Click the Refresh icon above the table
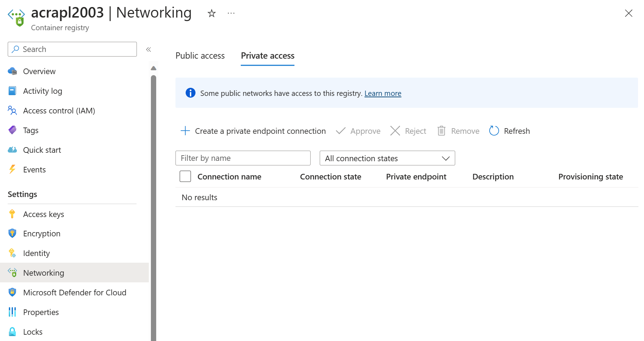644x341 pixels. click(x=494, y=131)
